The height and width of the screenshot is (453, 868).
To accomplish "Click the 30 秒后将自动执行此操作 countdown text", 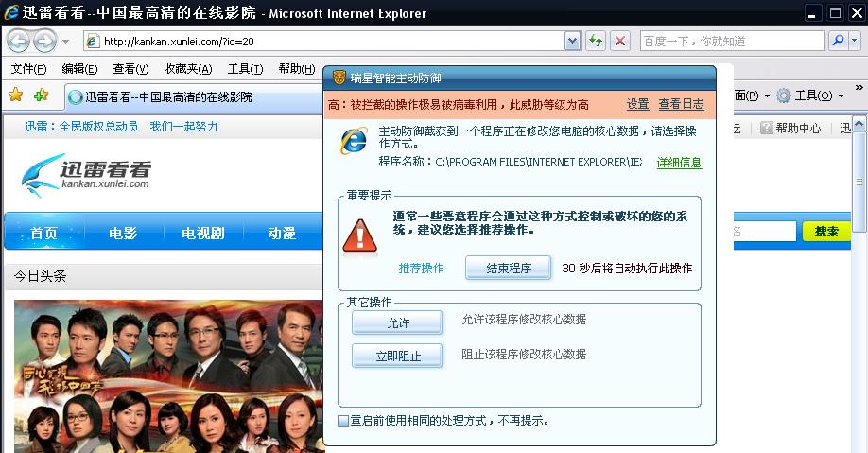I will pyautogui.click(x=627, y=268).
